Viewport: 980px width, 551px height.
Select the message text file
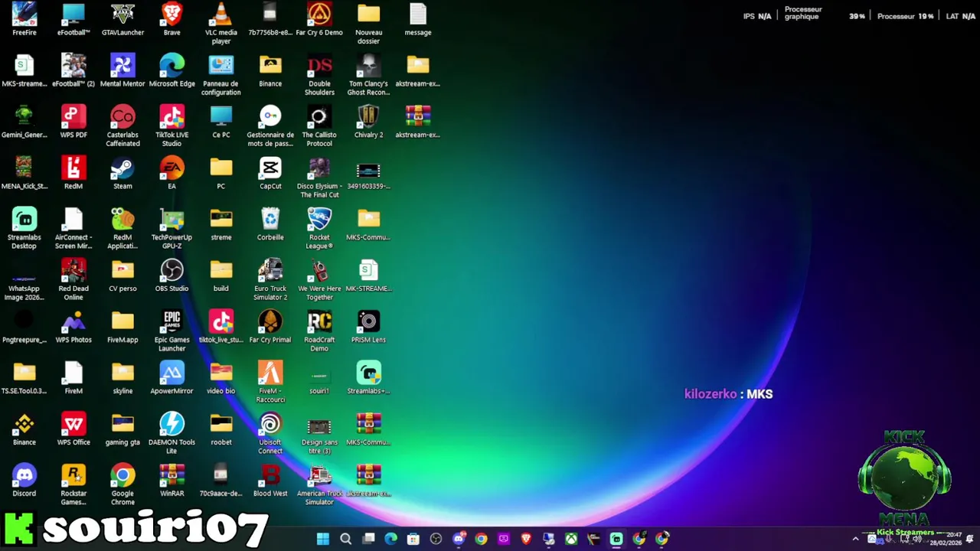pyautogui.click(x=418, y=20)
